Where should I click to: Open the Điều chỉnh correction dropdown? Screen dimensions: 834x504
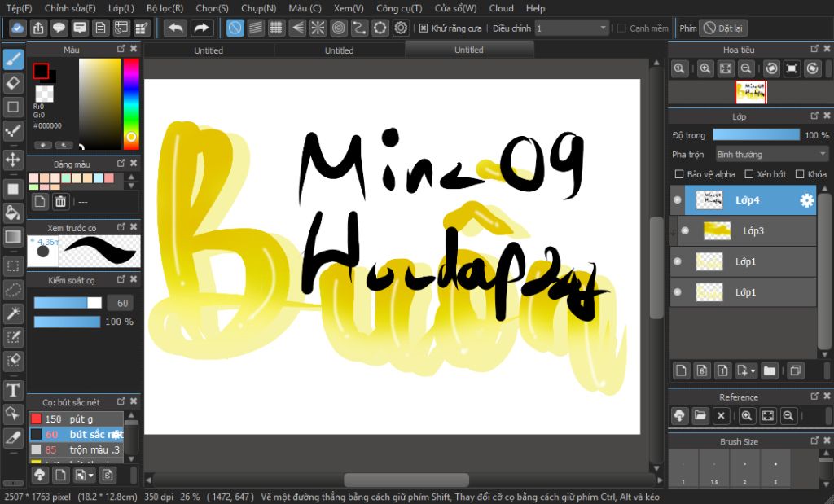tap(572, 28)
